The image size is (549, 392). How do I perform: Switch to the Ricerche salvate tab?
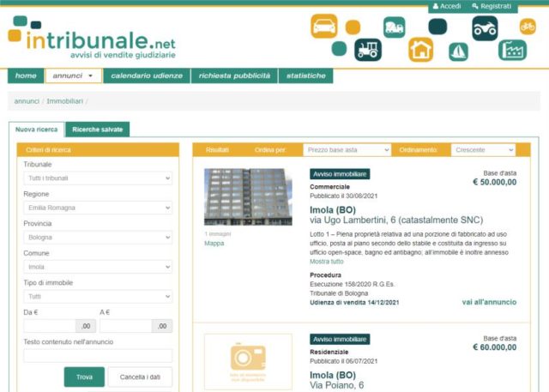point(97,130)
